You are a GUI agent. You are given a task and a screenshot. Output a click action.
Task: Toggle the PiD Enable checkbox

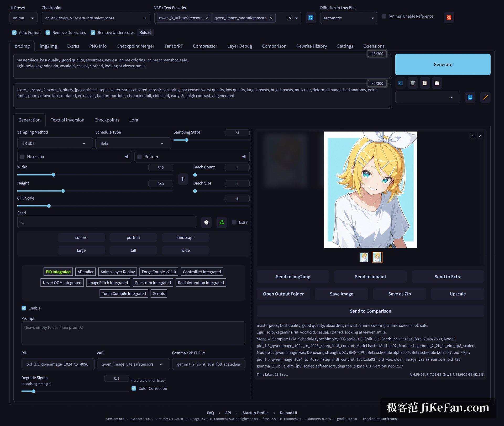point(24,308)
